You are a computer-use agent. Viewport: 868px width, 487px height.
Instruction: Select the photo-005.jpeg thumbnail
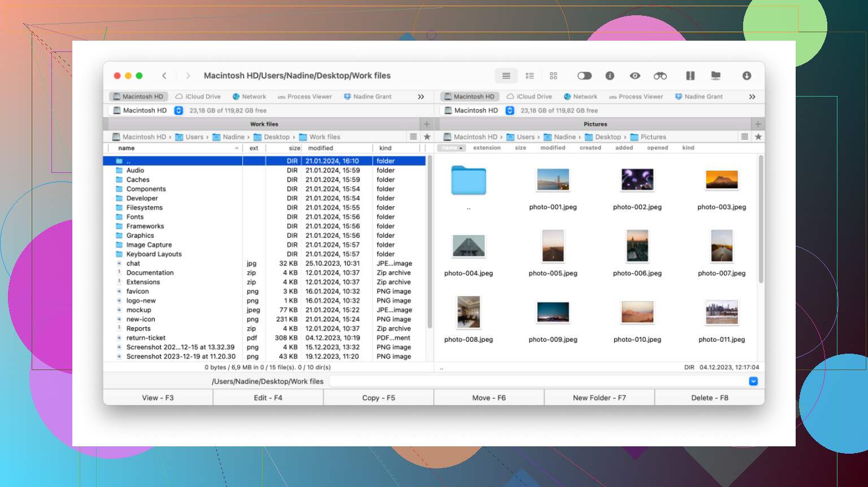(553, 246)
